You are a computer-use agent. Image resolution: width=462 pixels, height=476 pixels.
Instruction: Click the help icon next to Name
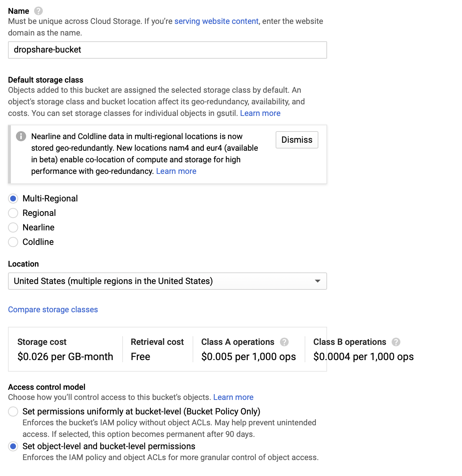click(x=38, y=11)
